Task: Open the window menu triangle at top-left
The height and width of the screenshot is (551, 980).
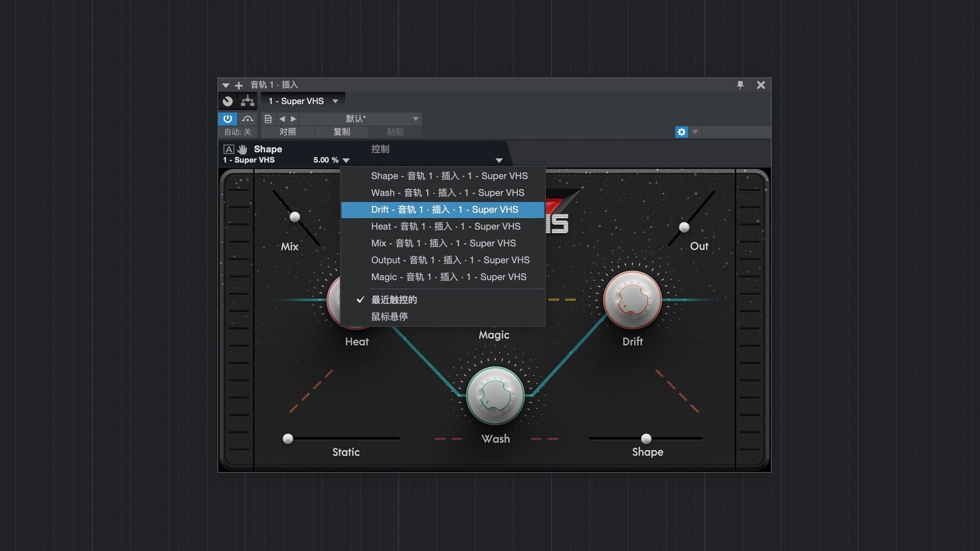Action: (226, 85)
